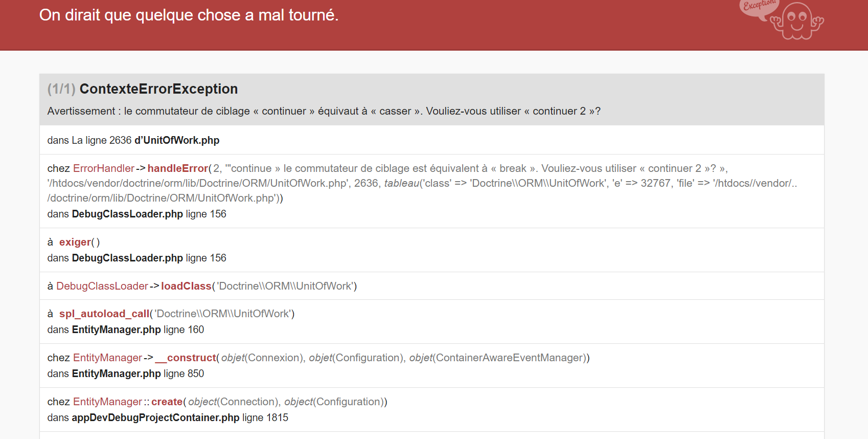The image size is (868, 439).
Task: Click the 'tableau' argument in handleError trace
Action: [402, 183]
